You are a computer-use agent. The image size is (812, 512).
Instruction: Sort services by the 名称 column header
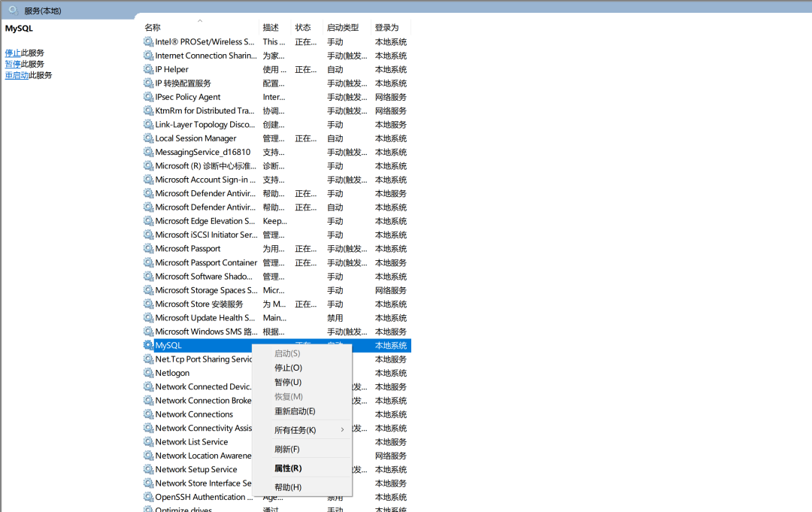153,28
